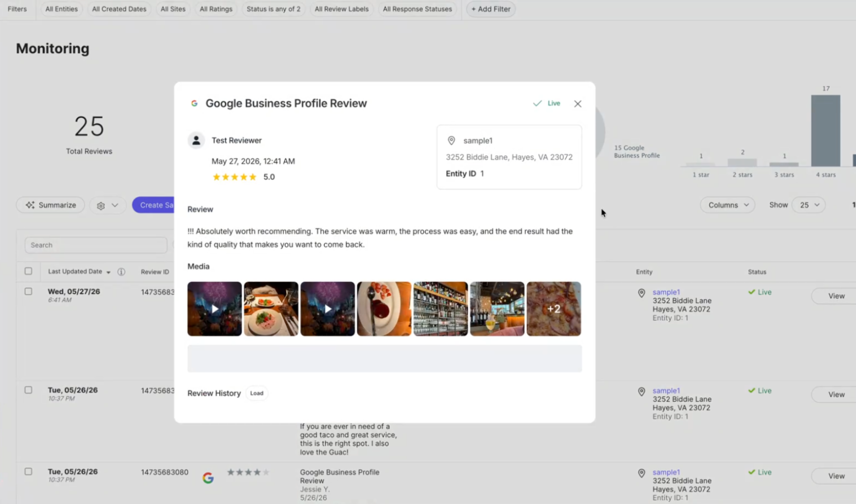Click the + Add Filter button

point(491,9)
